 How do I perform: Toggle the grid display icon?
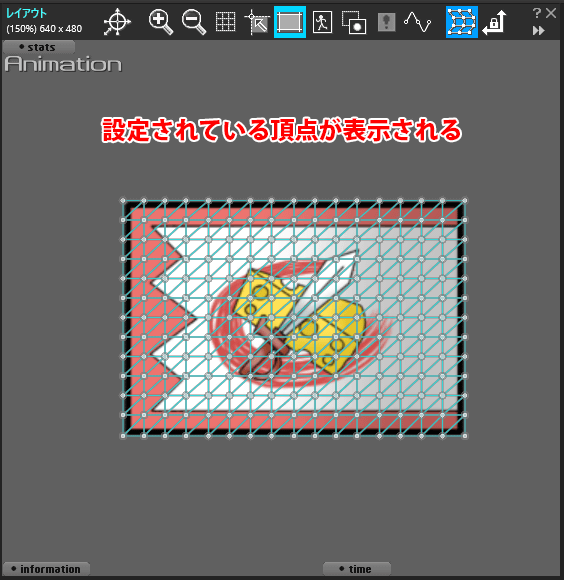tap(225, 22)
